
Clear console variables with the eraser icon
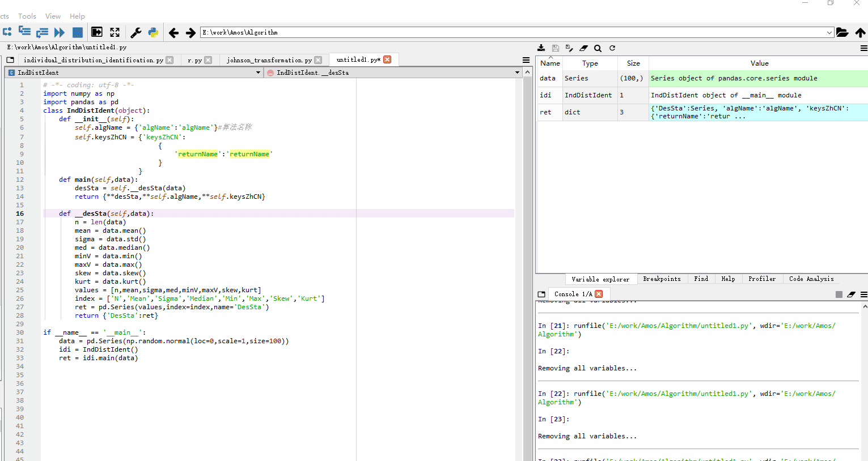(851, 294)
